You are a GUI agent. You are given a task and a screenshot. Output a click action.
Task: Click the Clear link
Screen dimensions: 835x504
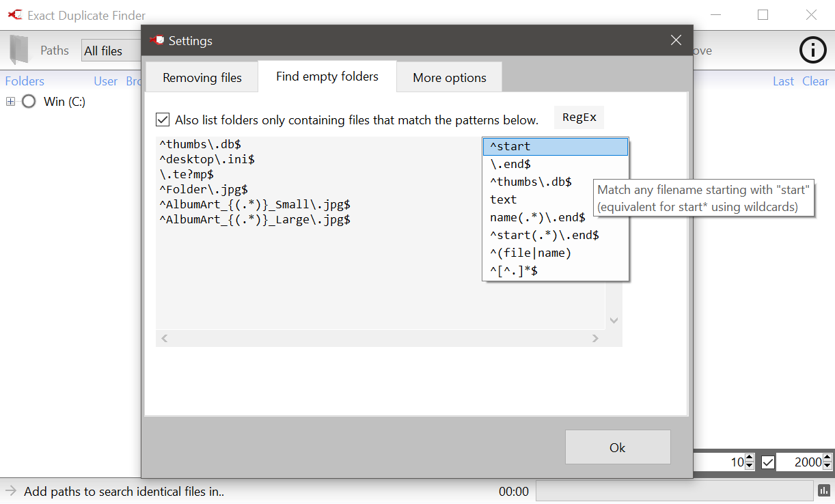click(x=815, y=81)
